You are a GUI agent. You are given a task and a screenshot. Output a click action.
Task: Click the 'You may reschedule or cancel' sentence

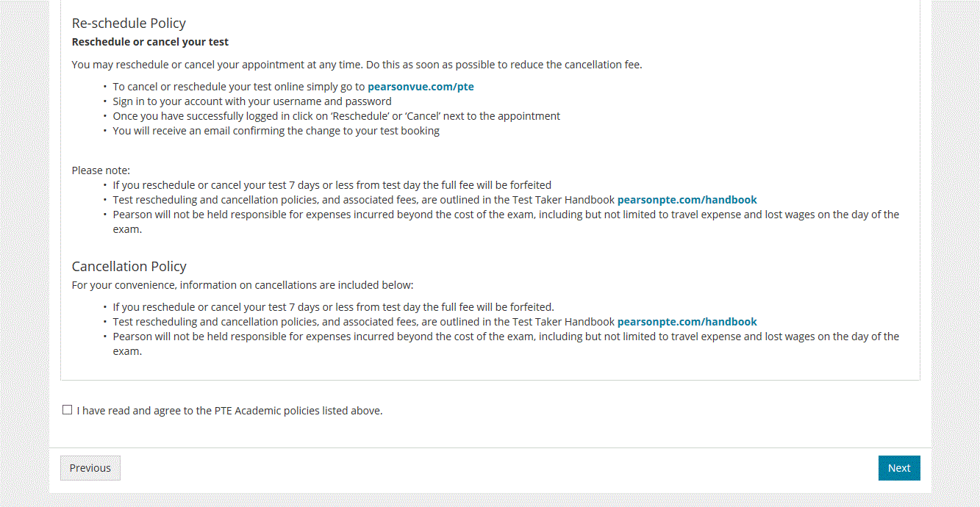[x=357, y=65]
